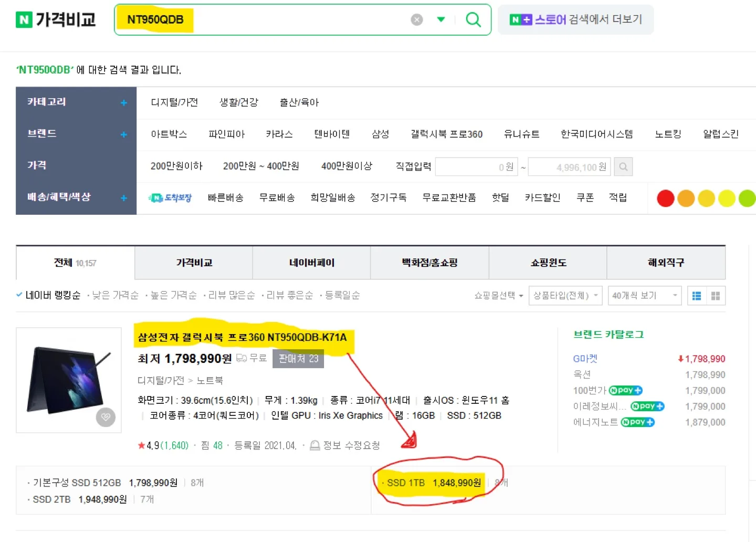Open 상품타입(전체) dropdown
The image size is (756, 542).
[565, 296]
